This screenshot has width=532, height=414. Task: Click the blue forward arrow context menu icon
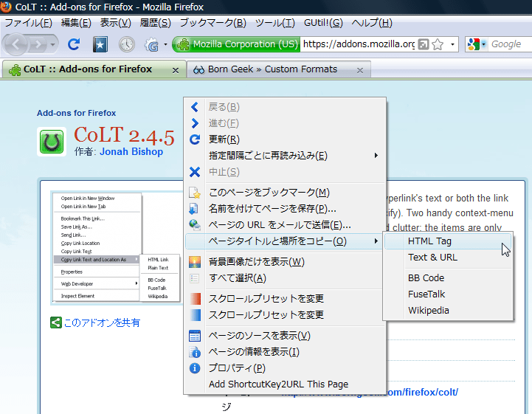click(x=194, y=123)
